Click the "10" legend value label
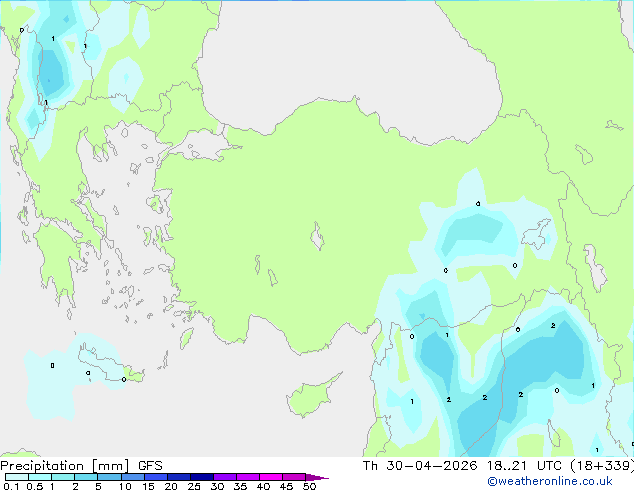The width and height of the screenshot is (634, 490). click(x=125, y=486)
